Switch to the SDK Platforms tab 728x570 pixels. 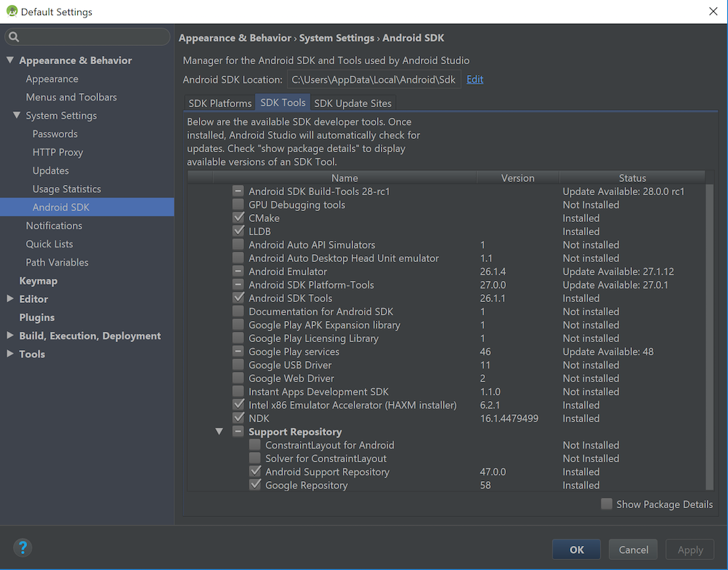point(219,103)
